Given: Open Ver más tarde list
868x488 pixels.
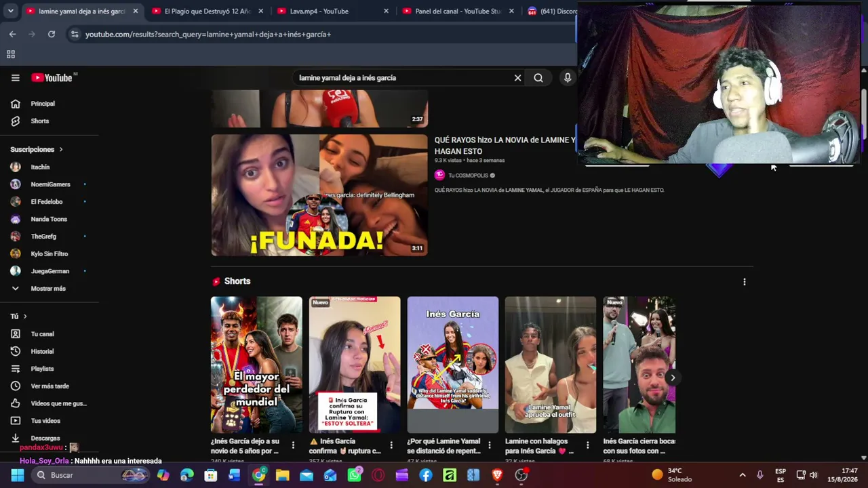Looking at the screenshot, I should 50,386.
